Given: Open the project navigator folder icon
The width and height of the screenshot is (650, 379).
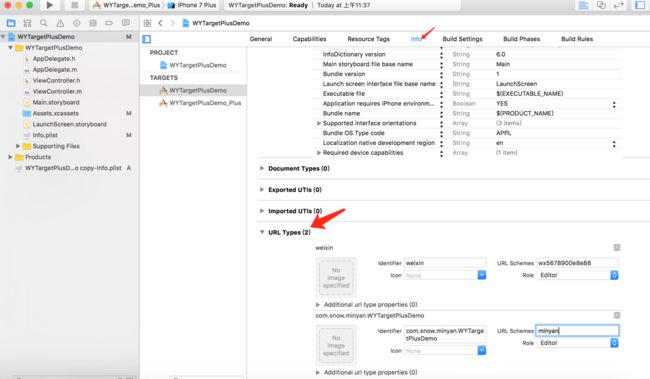Looking at the screenshot, I should click(x=11, y=23).
